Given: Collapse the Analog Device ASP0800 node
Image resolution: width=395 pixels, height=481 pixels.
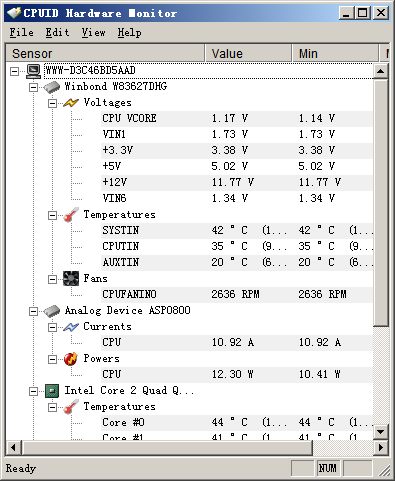Looking at the screenshot, I should point(33,311).
